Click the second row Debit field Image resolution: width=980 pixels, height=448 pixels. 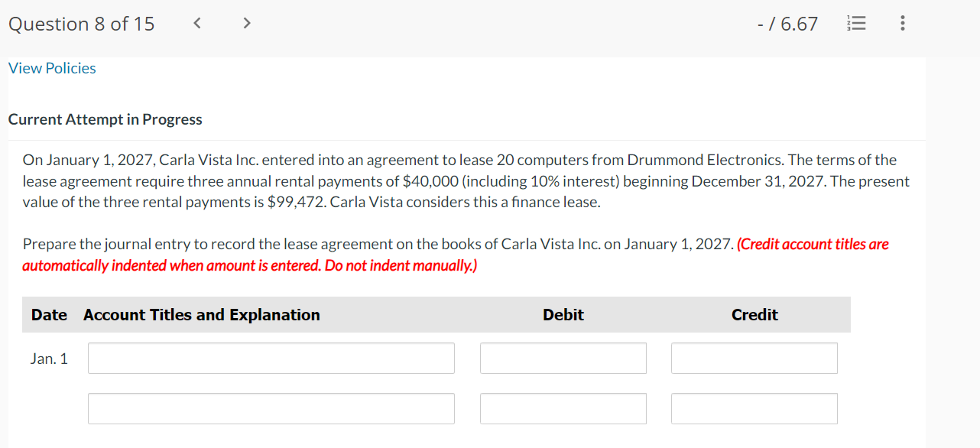pyautogui.click(x=563, y=408)
